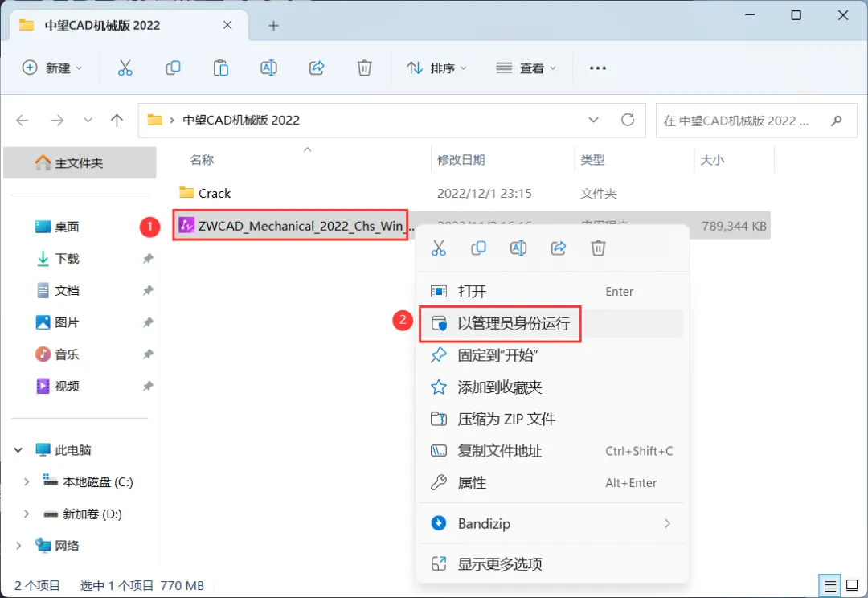Image resolution: width=868 pixels, height=598 pixels.
Task: Click the Rename icon in the top toolbar
Action: coord(268,68)
